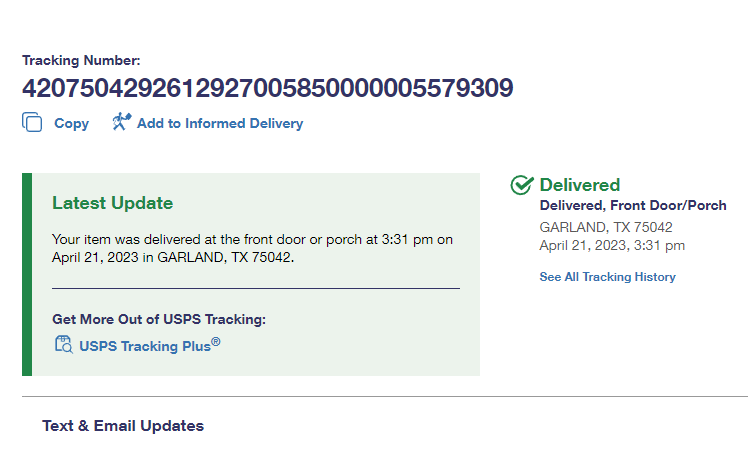Viewport: 748px width, 452px height.
Task: Click the Delivered, Front Door/Porch status line
Action: click(x=632, y=206)
